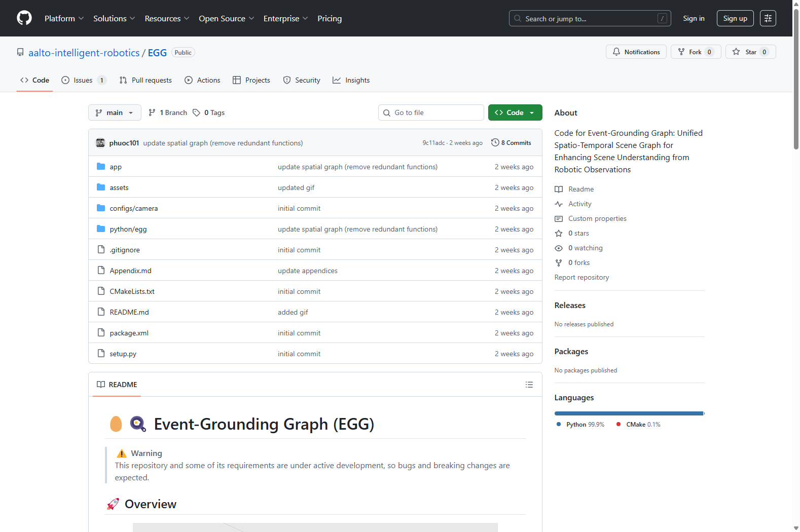Click the Sign up button
Image resolution: width=800 pixels, height=532 pixels.
[735, 18]
